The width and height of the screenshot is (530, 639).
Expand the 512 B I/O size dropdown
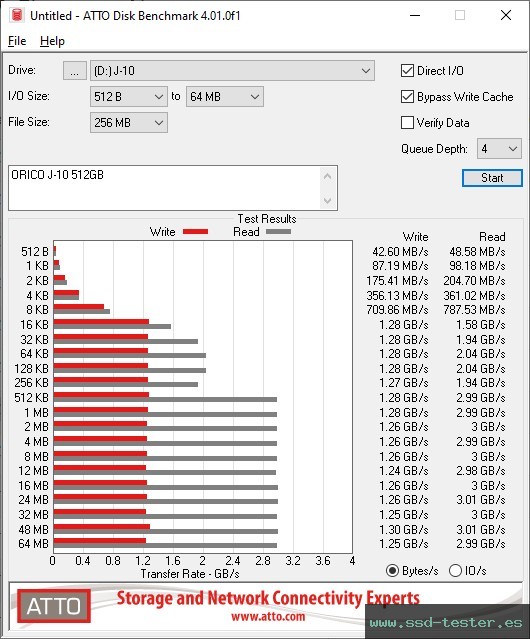coord(129,97)
